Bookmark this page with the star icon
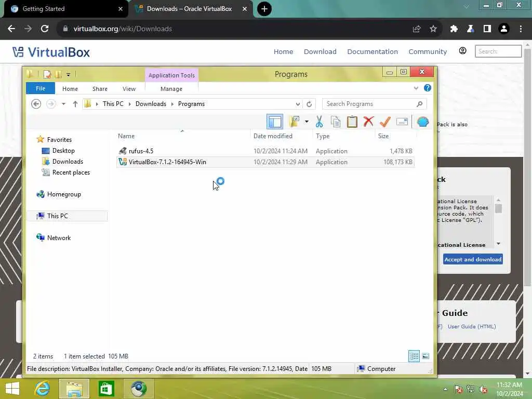The image size is (532, 399). (433, 29)
